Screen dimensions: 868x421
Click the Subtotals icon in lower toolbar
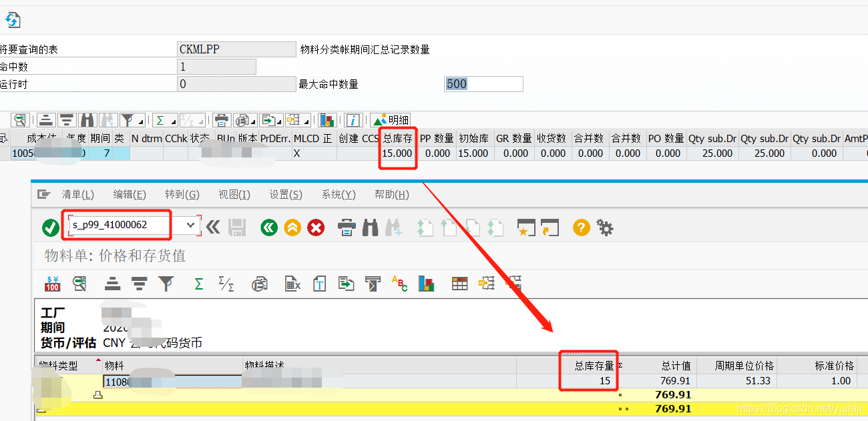pos(226,284)
